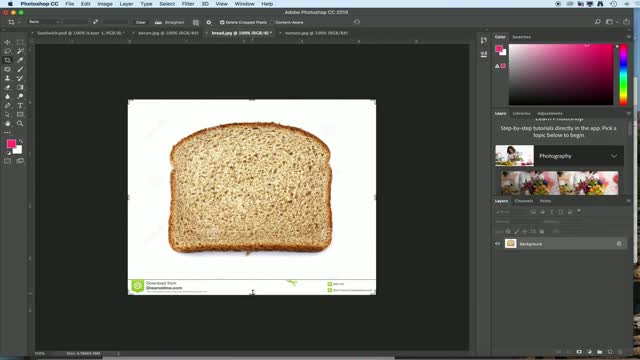Select the Horizontal Type tool
This screenshot has width=640, height=360.
[20, 105]
